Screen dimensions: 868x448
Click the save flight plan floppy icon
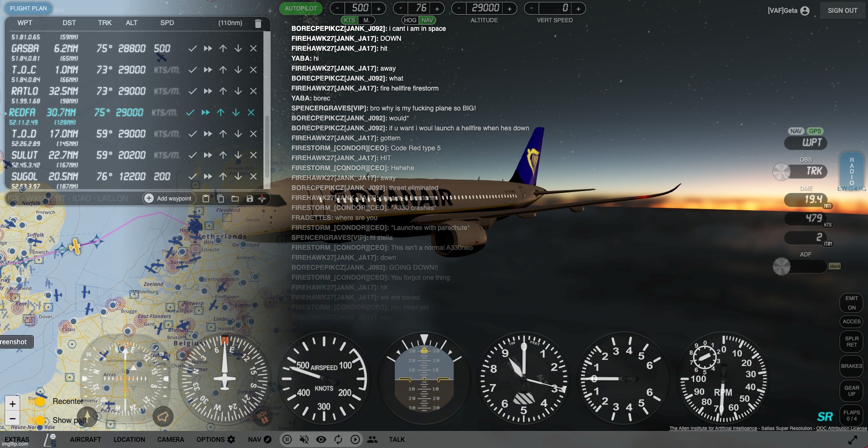point(250,199)
